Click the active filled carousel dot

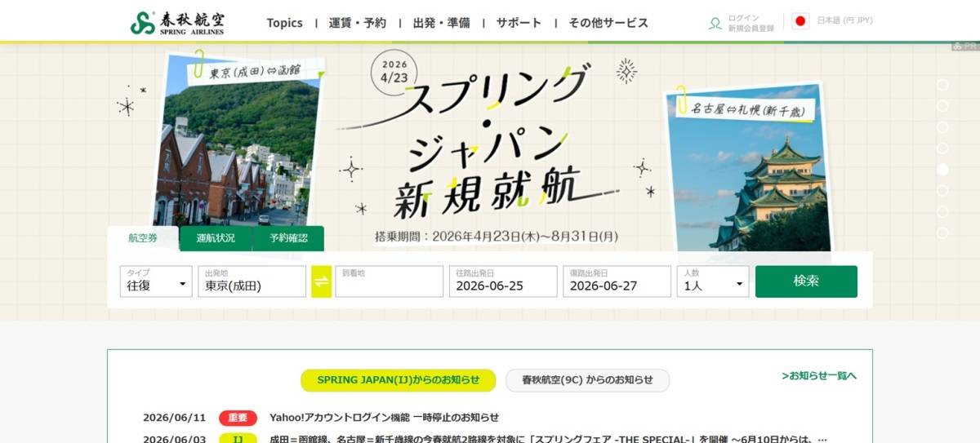942,170
